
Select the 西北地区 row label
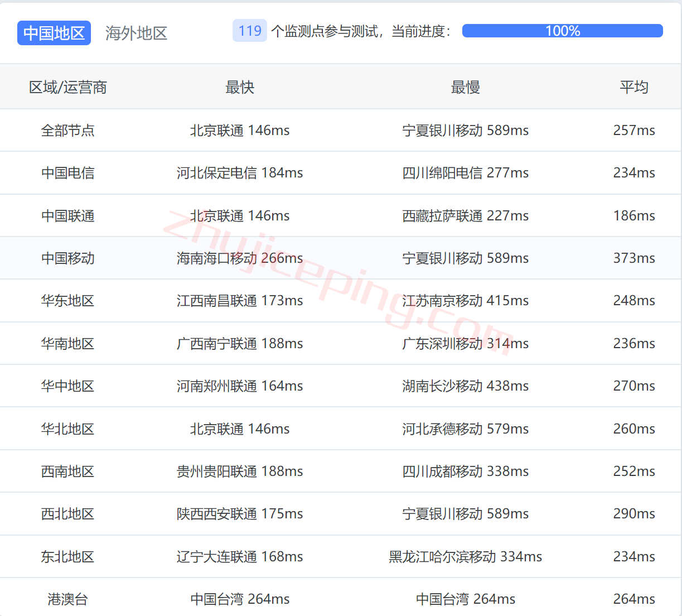click(68, 513)
